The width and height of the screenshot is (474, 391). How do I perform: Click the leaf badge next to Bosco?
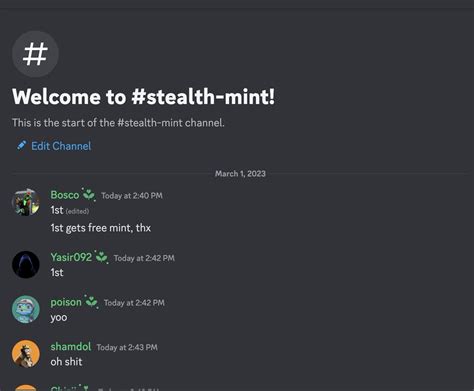click(89, 194)
